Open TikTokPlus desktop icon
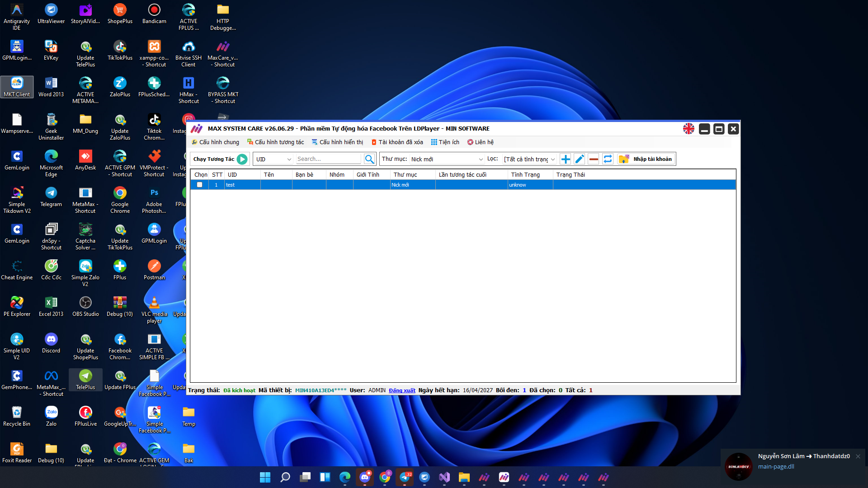The image size is (868, 488). tap(120, 50)
